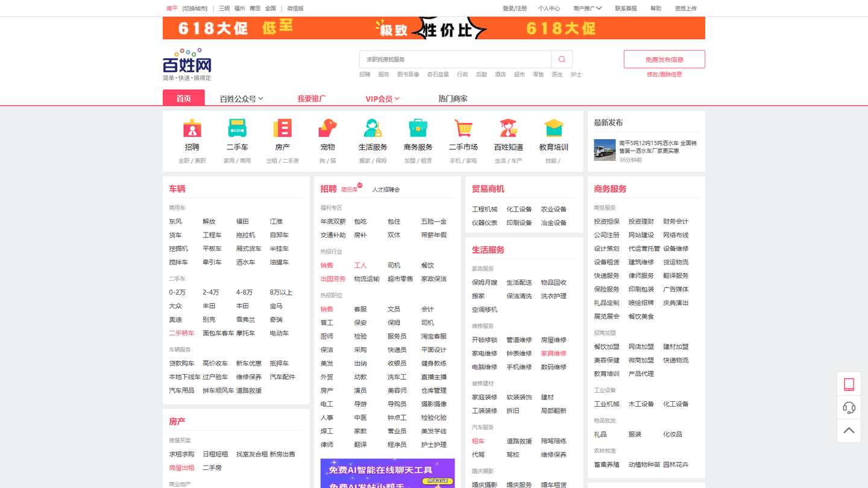This screenshot has width=868, height=488.
Task: Expand the 商户推广 dropdown
Action: click(x=587, y=8)
